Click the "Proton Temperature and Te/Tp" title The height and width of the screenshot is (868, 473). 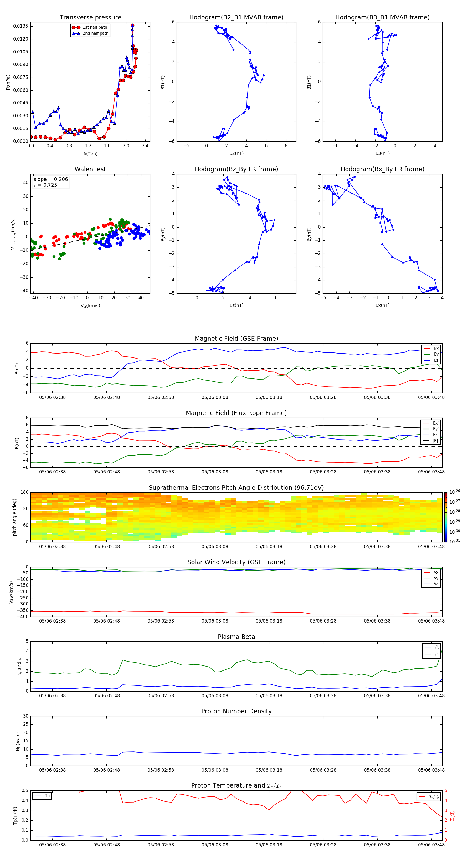point(236,785)
